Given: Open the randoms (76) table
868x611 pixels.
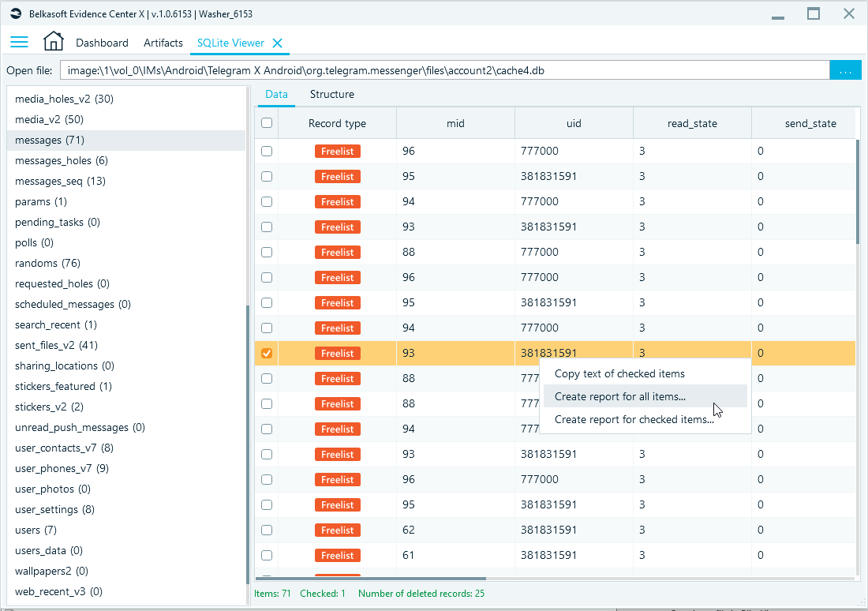Looking at the screenshot, I should click(x=125, y=263).
